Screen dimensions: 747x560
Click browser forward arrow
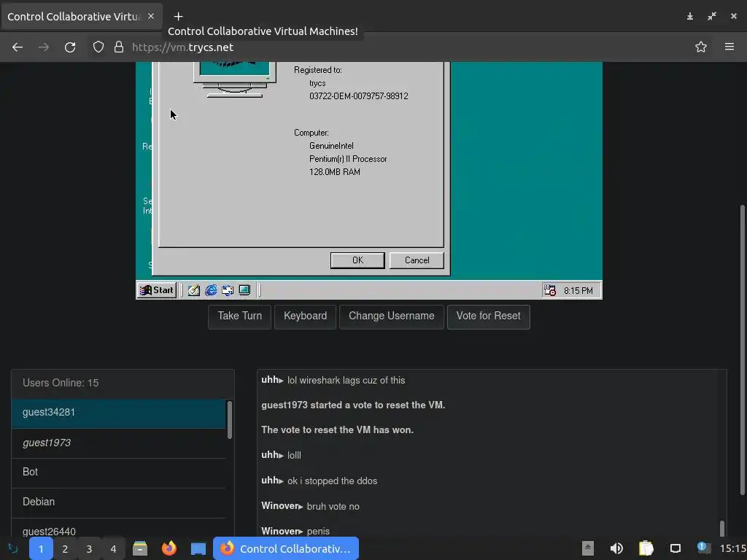[x=44, y=47]
